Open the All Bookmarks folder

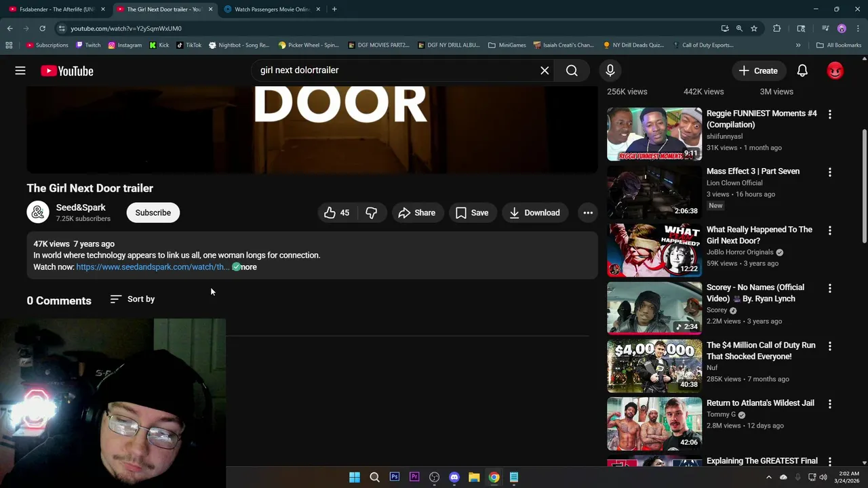click(839, 45)
